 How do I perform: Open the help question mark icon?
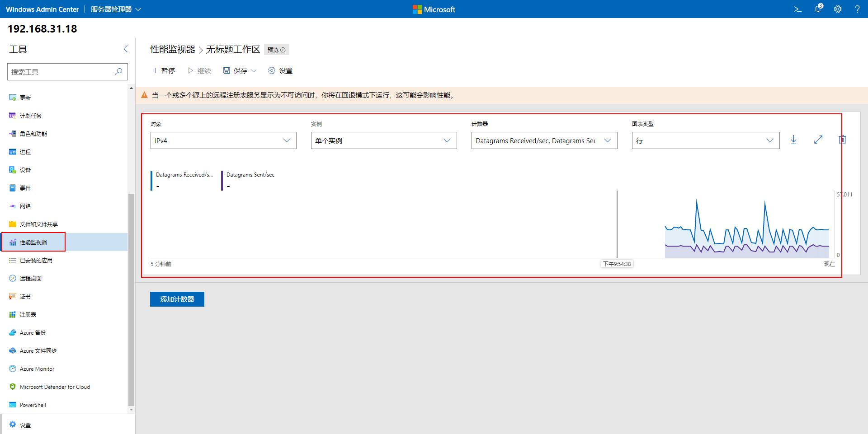857,9
